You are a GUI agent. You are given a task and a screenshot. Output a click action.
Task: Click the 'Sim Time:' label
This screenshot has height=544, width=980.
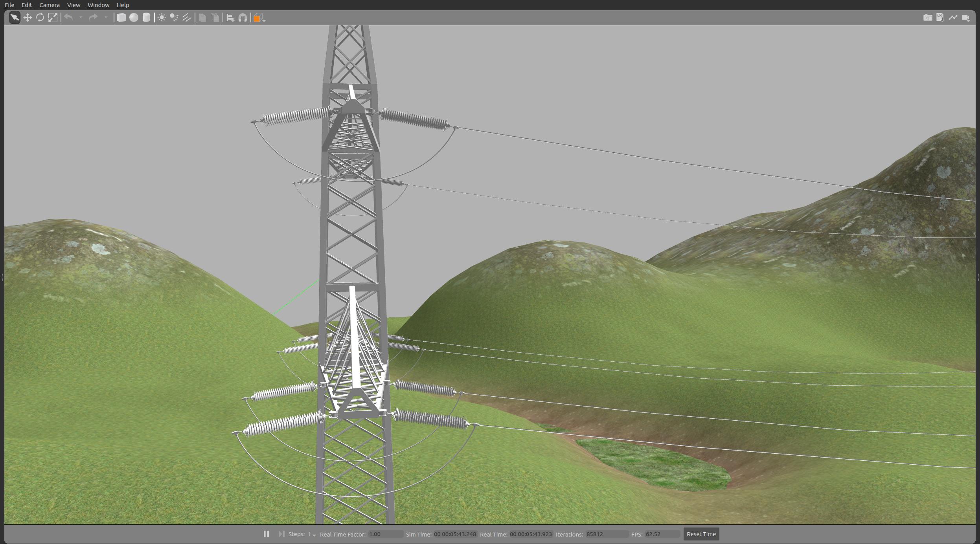[419, 534]
